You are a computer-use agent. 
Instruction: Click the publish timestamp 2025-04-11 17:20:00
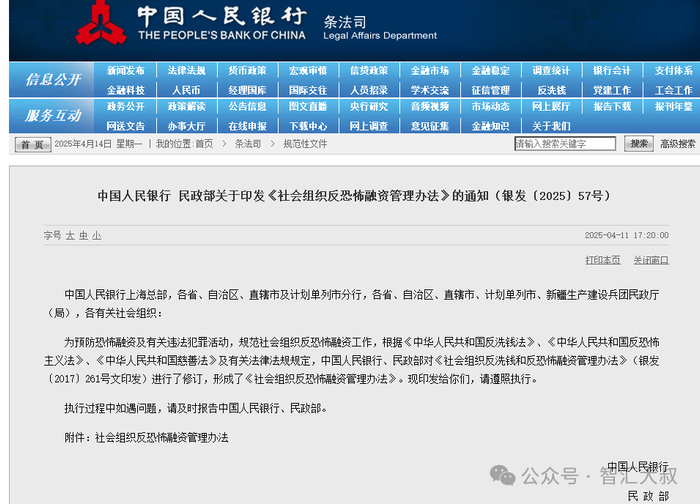point(627,235)
